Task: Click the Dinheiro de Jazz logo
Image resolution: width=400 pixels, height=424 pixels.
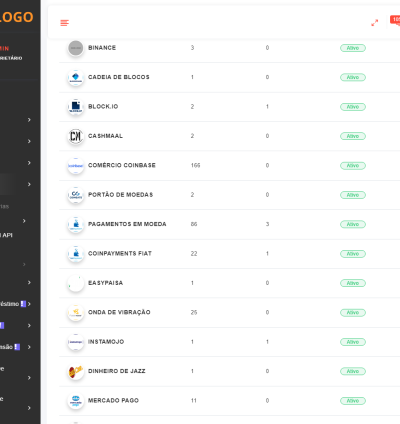Action: (76, 371)
